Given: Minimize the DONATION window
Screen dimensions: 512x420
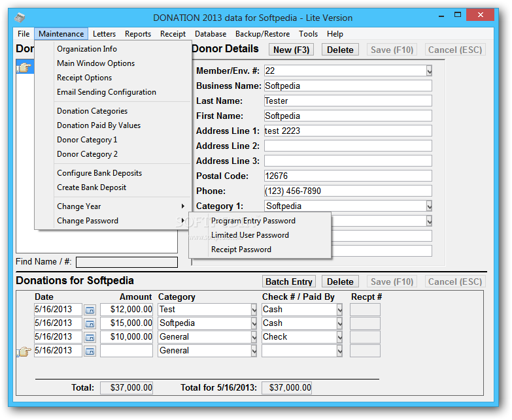Looking at the screenshot, I should click(441, 15).
